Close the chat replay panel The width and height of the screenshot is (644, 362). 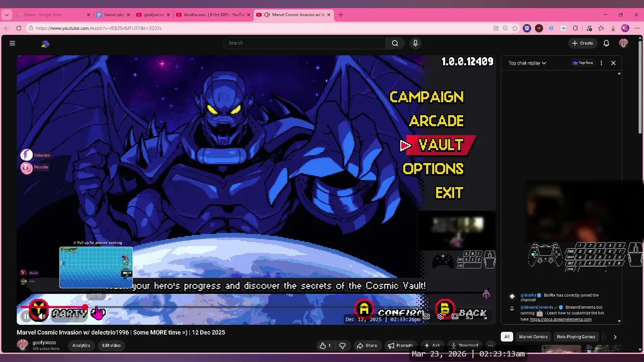point(613,63)
